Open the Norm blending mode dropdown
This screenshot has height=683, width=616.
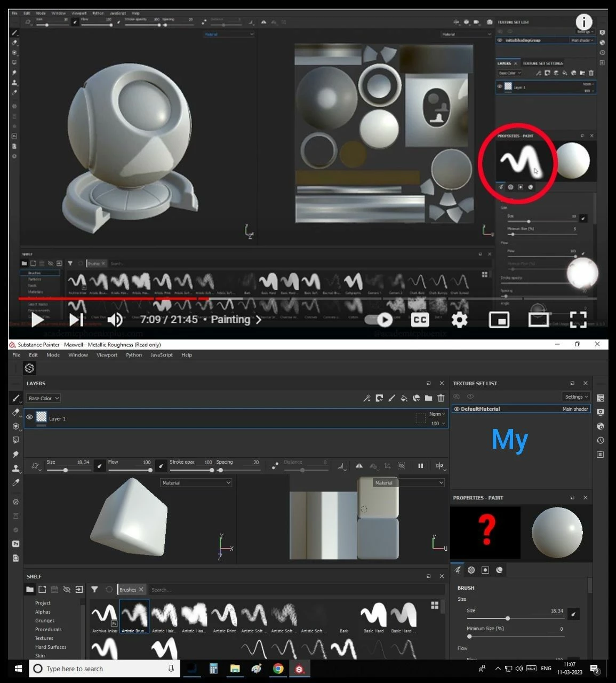point(437,414)
